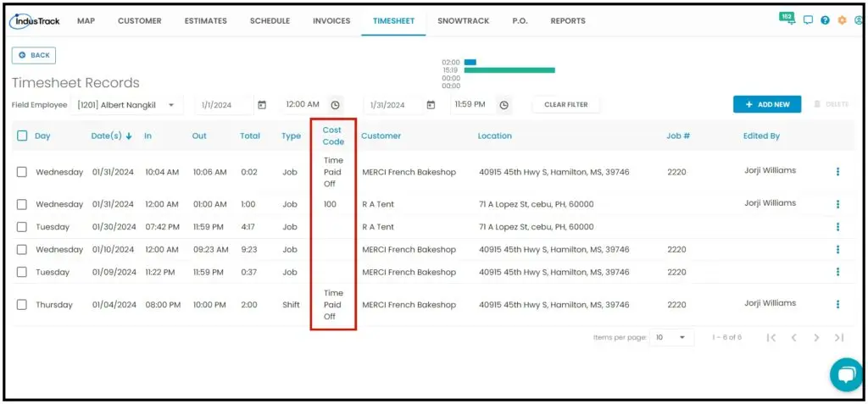Click the CLEAR FILTER button
Viewport: 868px width, 404px height.
coord(565,104)
